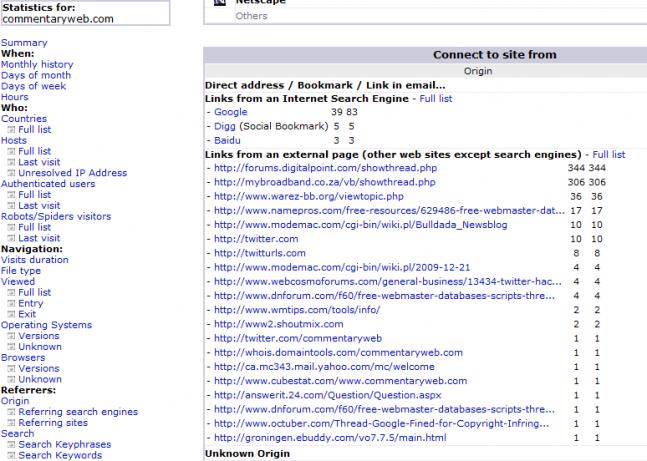Open twitter.com/commentaryweb link
The height and width of the screenshot is (461, 647).
[298, 338]
